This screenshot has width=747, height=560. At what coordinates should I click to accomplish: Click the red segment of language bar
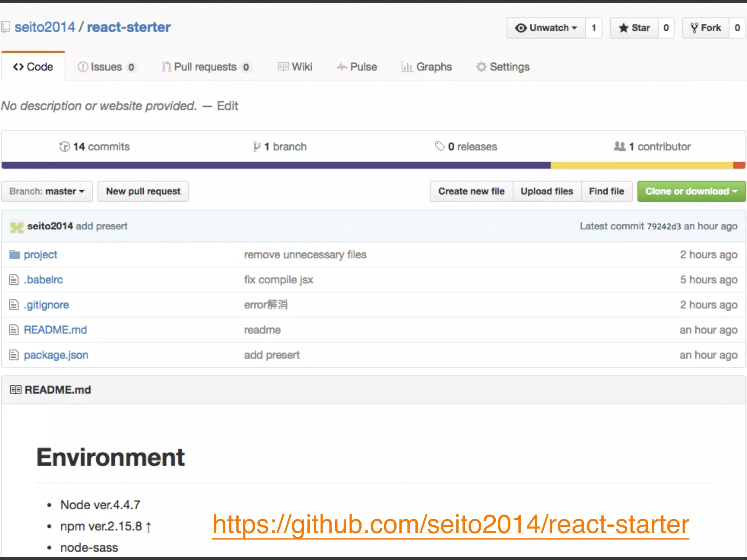739,165
